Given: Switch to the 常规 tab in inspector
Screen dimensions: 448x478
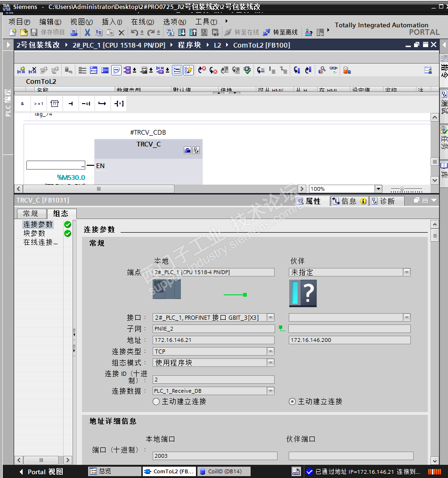Looking at the screenshot, I should 31,213.
